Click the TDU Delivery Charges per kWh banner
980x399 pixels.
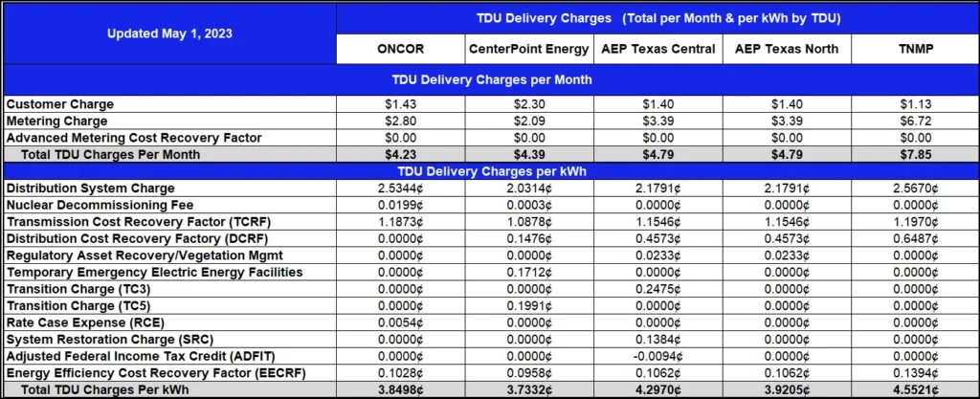(x=490, y=171)
